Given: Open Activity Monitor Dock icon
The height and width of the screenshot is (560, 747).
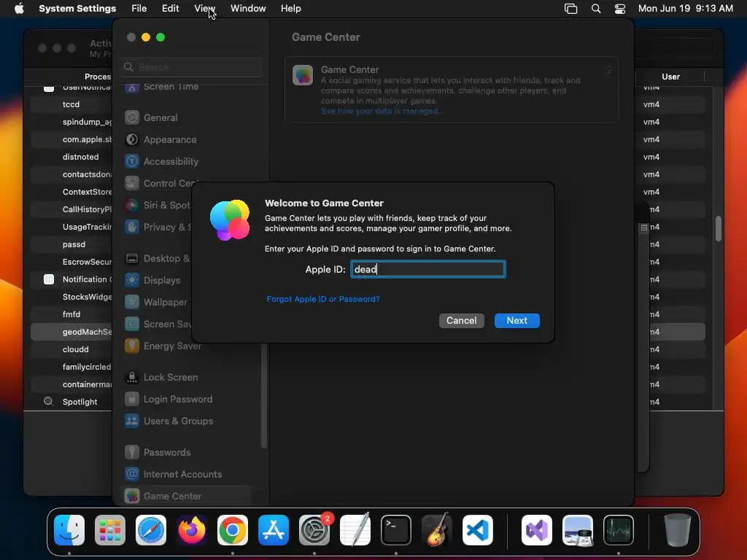Looking at the screenshot, I should pyautogui.click(x=619, y=530).
